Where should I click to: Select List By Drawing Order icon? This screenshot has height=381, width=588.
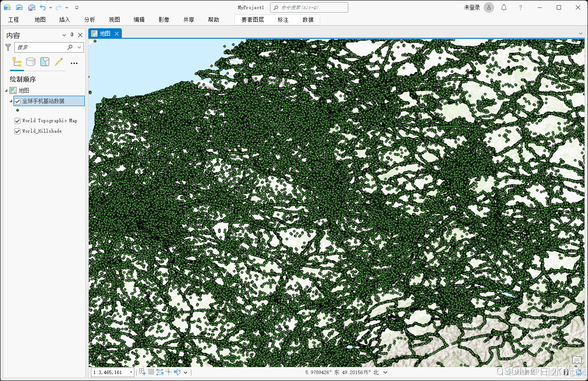click(17, 62)
